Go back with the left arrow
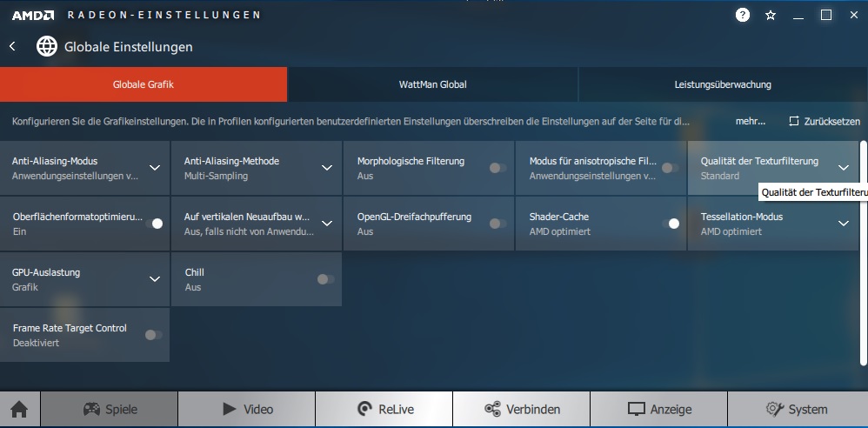The height and width of the screenshot is (428, 868). [x=13, y=46]
